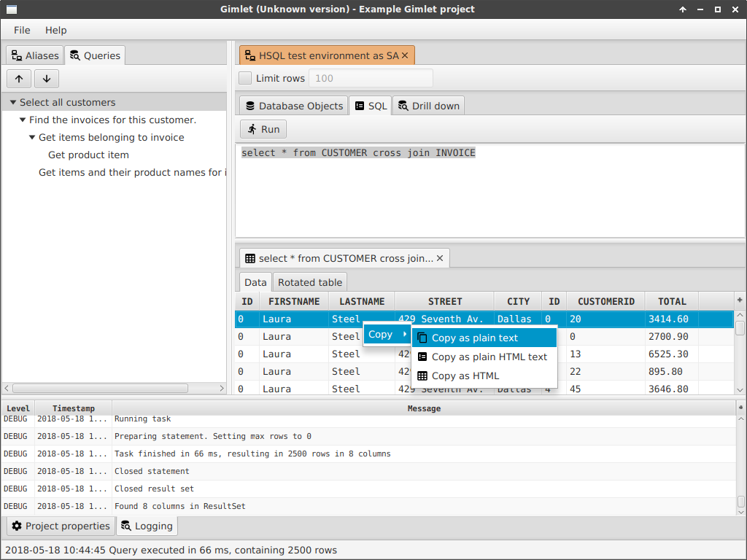Open result table column picker plus button
This screenshot has height=560, width=747.
click(740, 300)
